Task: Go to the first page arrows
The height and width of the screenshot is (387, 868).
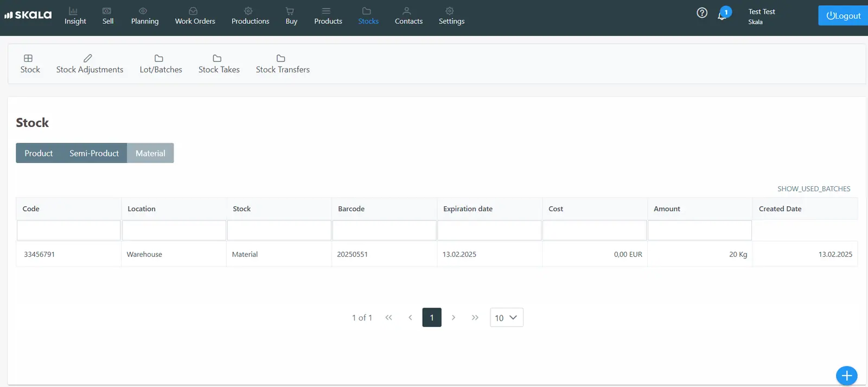Action: point(388,318)
